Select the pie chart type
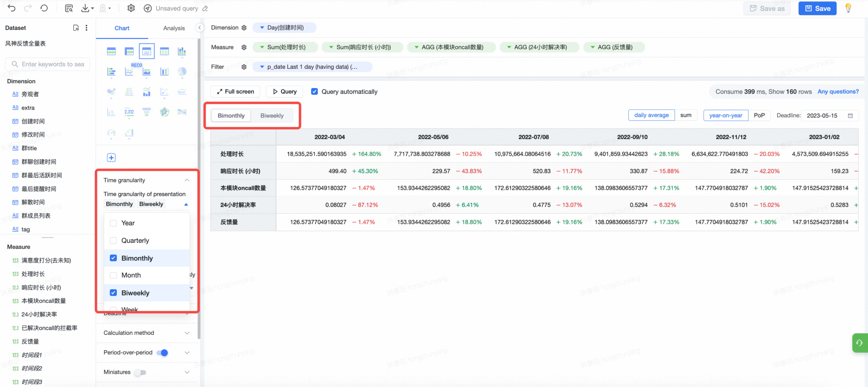This screenshot has height=387, width=868. point(182,71)
